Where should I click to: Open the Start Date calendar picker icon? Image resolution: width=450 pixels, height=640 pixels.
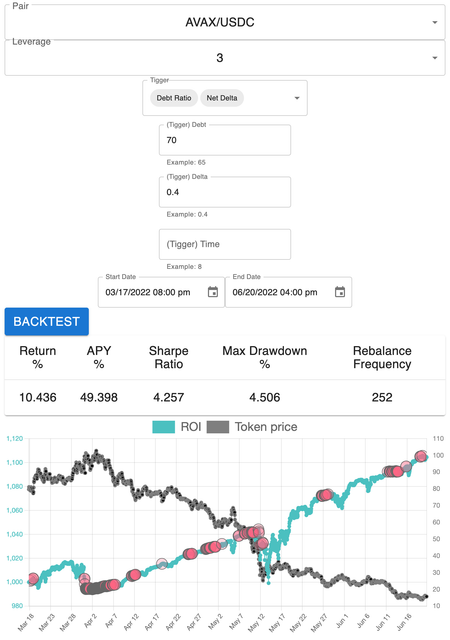[213, 292]
